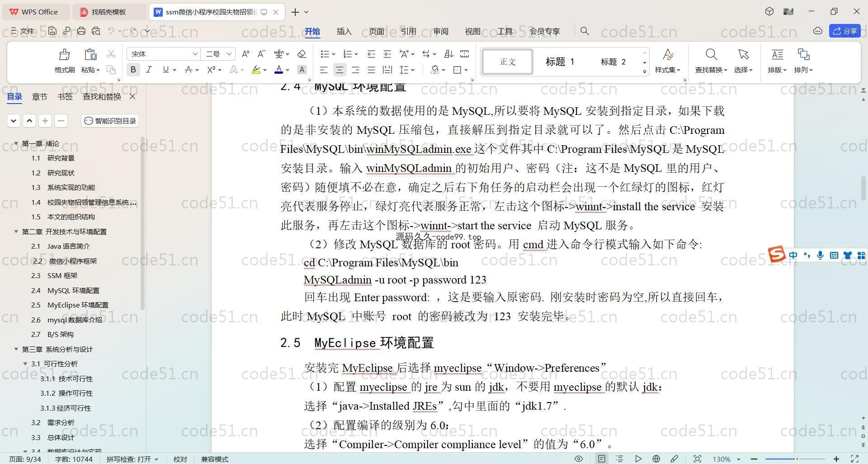This screenshot has height=464, width=868.
Task: Click the Styles (样式集) icon
Action: [668, 55]
